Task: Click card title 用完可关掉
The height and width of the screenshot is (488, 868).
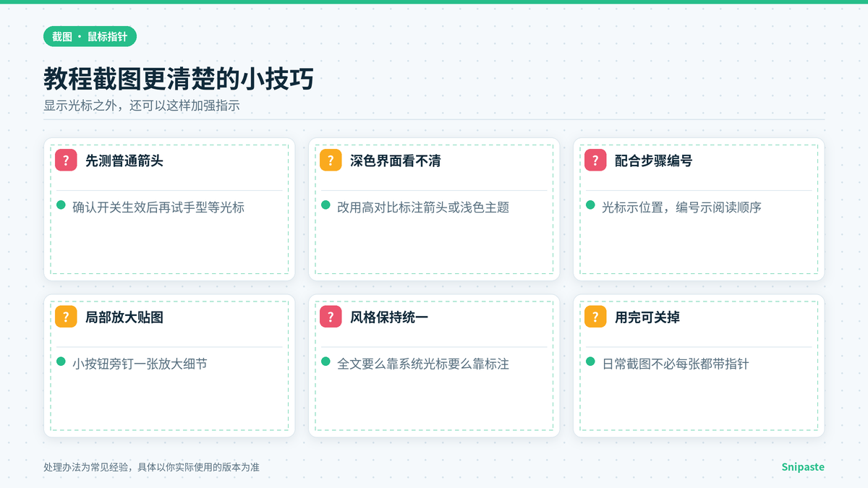Action: [x=647, y=317]
